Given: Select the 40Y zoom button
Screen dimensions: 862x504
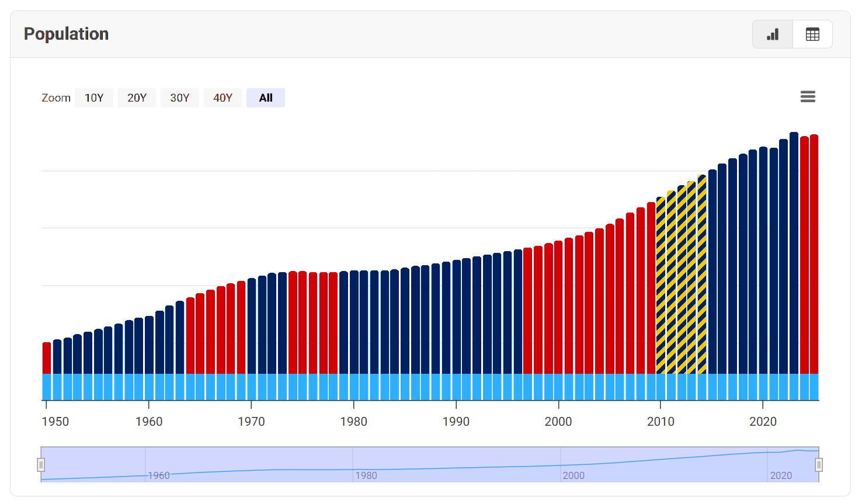Looking at the screenshot, I should (x=223, y=98).
